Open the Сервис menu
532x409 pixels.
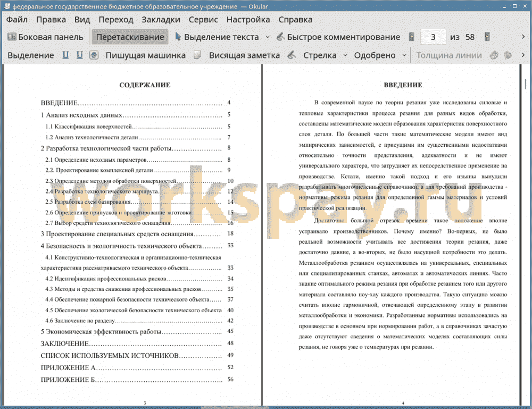click(203, 20)
